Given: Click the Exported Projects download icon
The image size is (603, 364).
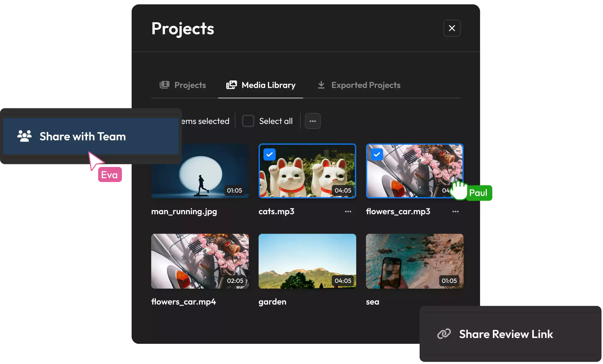Looking at the screenshot, I should click(321, 85).
